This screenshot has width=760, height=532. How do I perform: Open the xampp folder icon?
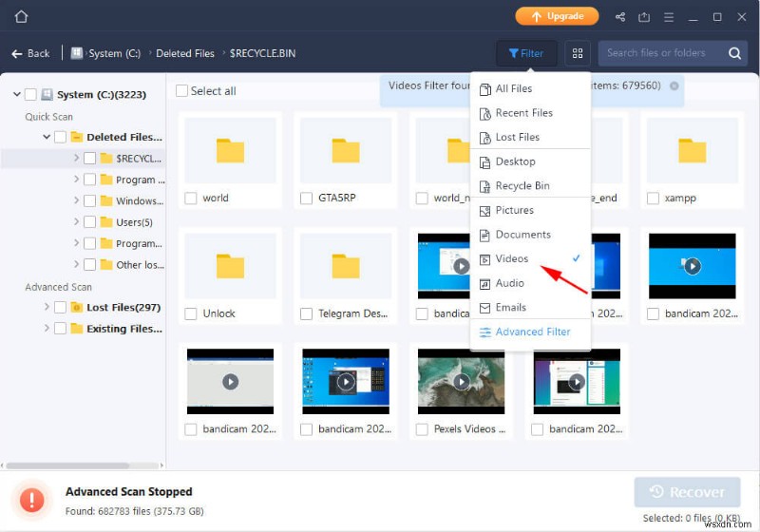[693, 151]
